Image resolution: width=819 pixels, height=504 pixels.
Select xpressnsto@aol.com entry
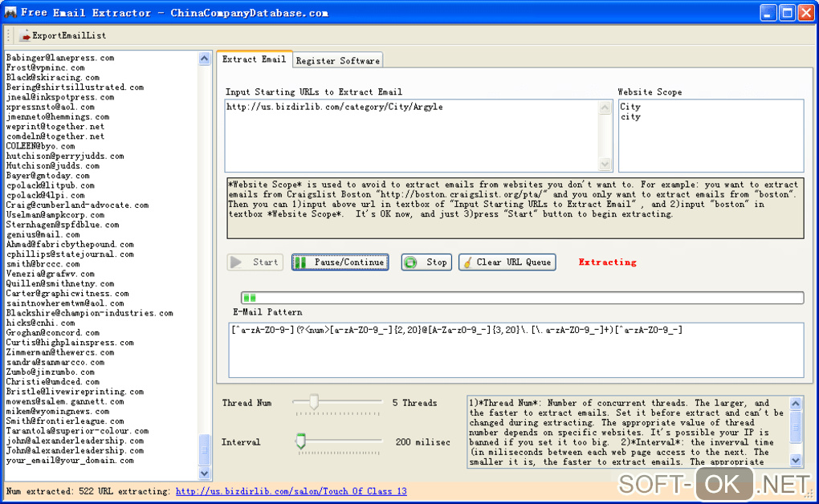tap(50, 107)
